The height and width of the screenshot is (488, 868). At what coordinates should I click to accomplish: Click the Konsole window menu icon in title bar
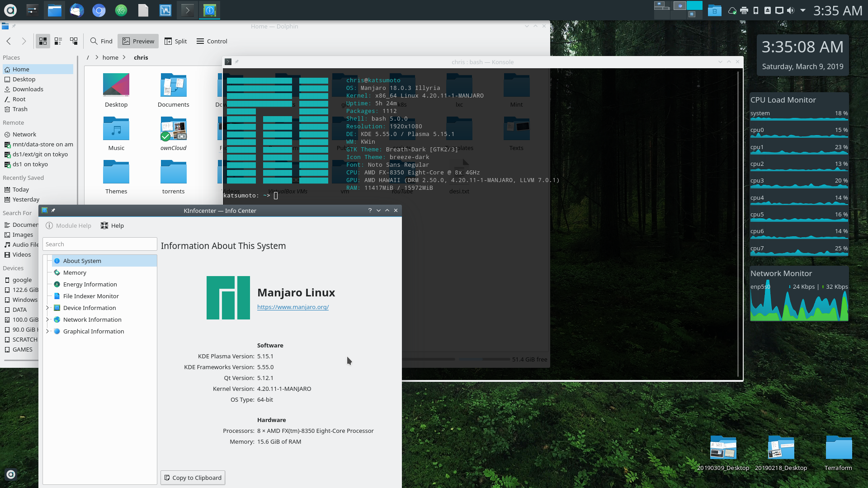pos(228,62)
